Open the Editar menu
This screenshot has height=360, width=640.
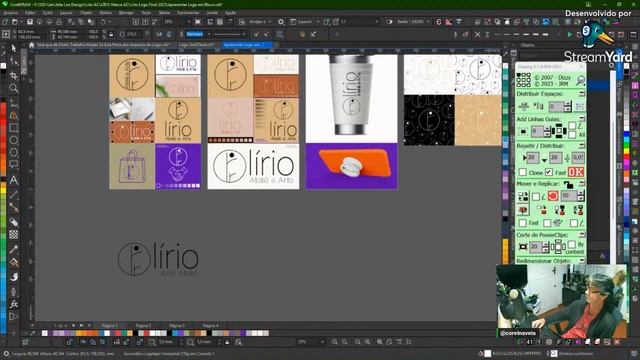(30, 13)
